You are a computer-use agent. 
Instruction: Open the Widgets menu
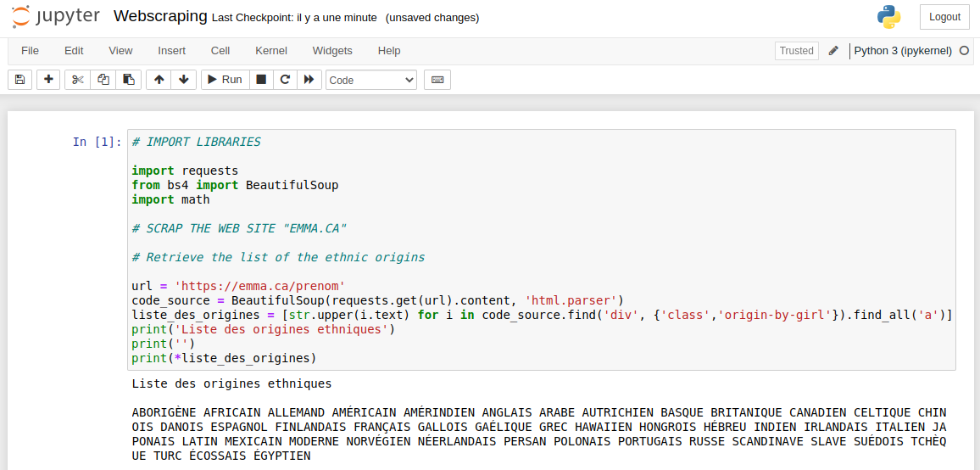point(332,51)
